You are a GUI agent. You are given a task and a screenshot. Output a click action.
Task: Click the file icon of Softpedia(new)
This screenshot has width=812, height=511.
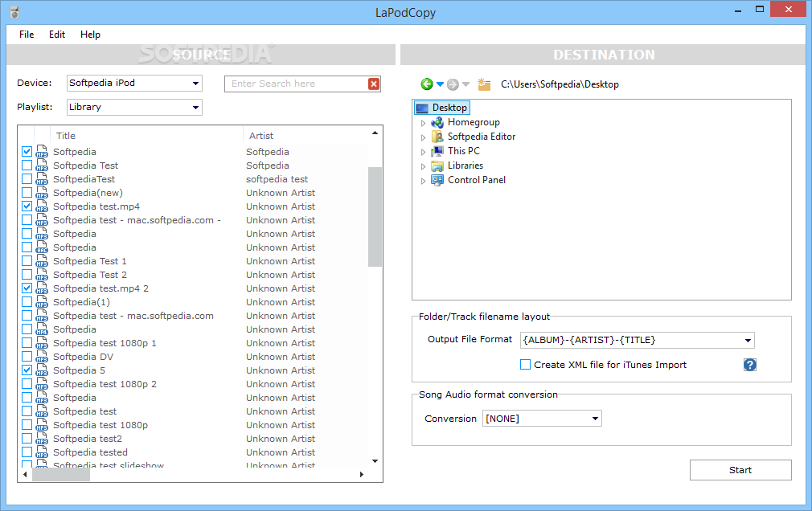tap(42, 193)
